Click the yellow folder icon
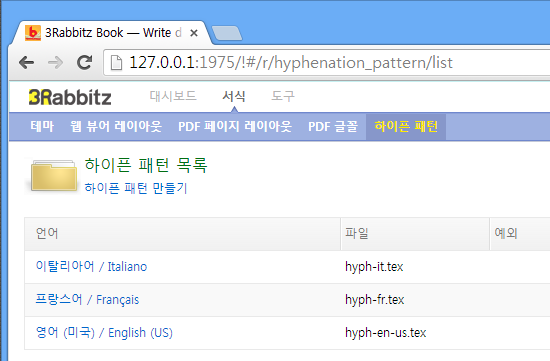This screenshot has height=361, width=550. pyautogui.click(x=54, y=176)
